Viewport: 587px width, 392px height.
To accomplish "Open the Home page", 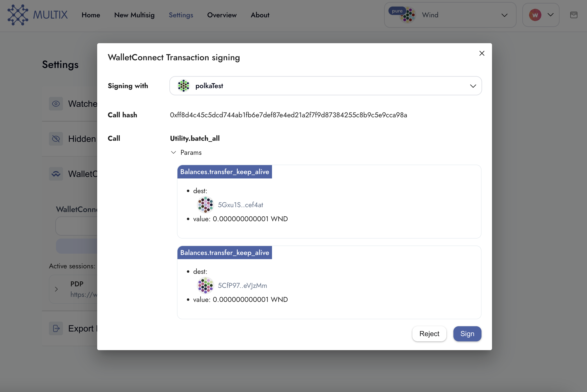I will tap(91, 15).
